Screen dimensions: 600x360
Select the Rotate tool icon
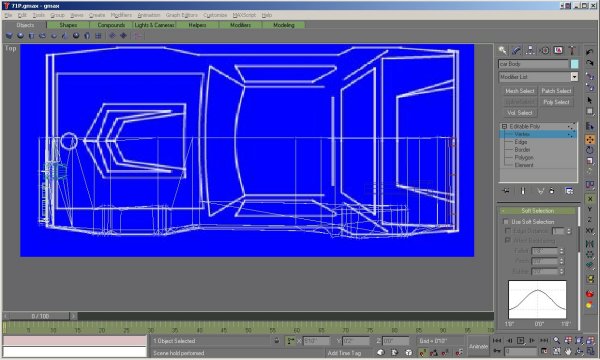point(590,150)
